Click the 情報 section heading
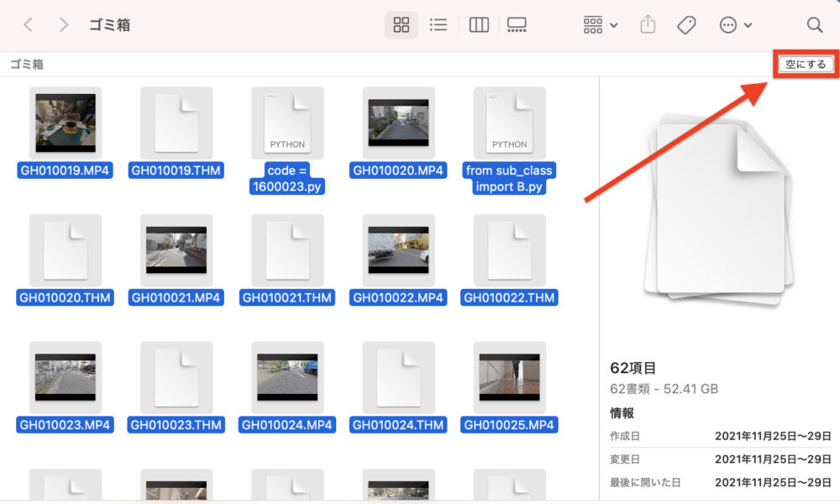The height and width of the screenshot is (504, 840). (622, 413)
